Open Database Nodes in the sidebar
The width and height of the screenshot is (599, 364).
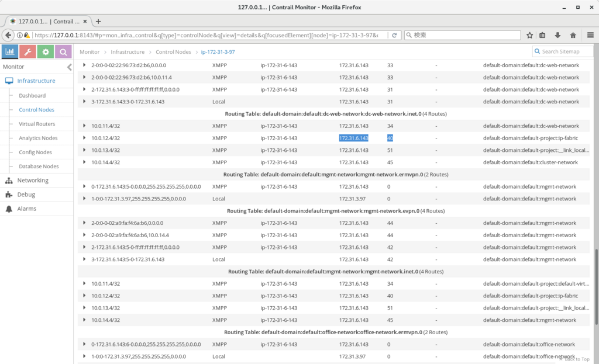[39, 167]
